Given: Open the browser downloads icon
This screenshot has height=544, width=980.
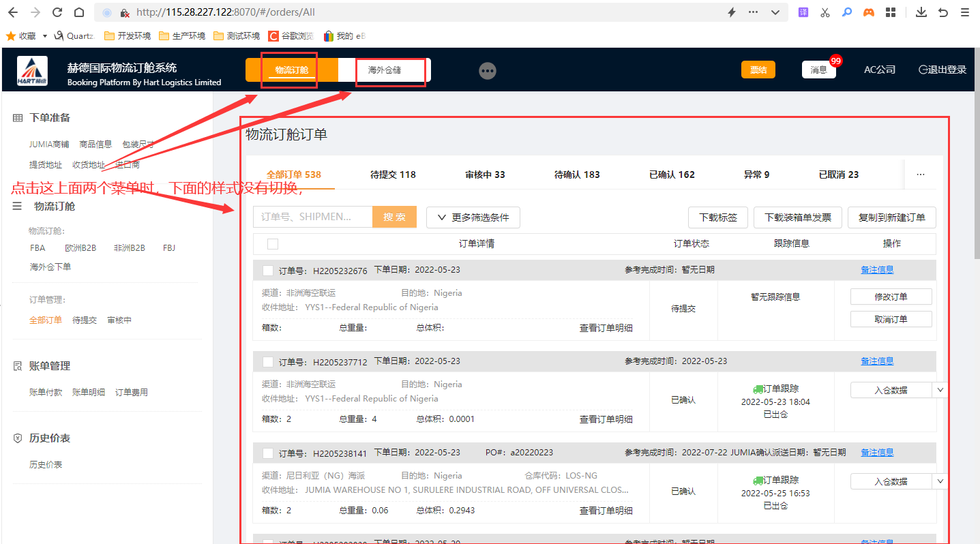Looking at the screenshot, I should pyautogui.click(x=921, y=12).
